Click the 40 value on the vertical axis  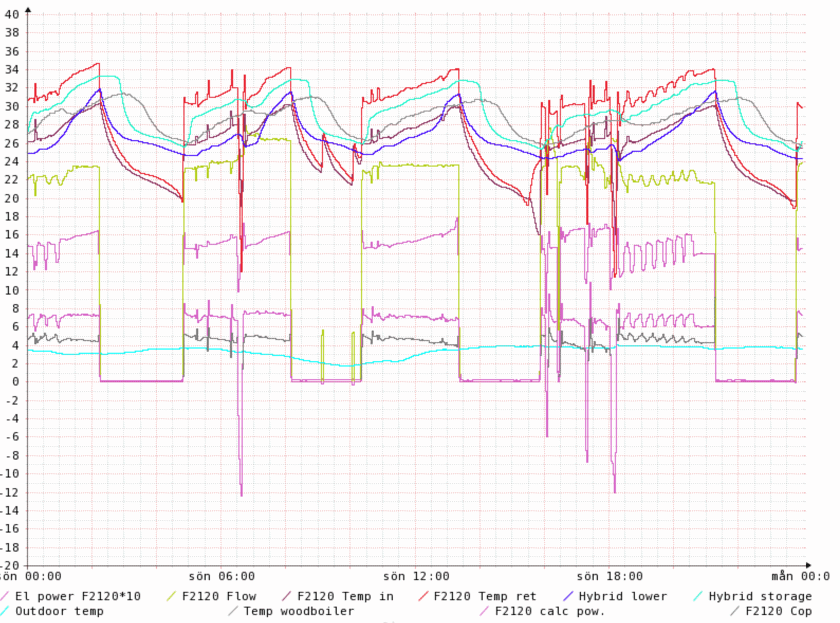click(12, 14)
